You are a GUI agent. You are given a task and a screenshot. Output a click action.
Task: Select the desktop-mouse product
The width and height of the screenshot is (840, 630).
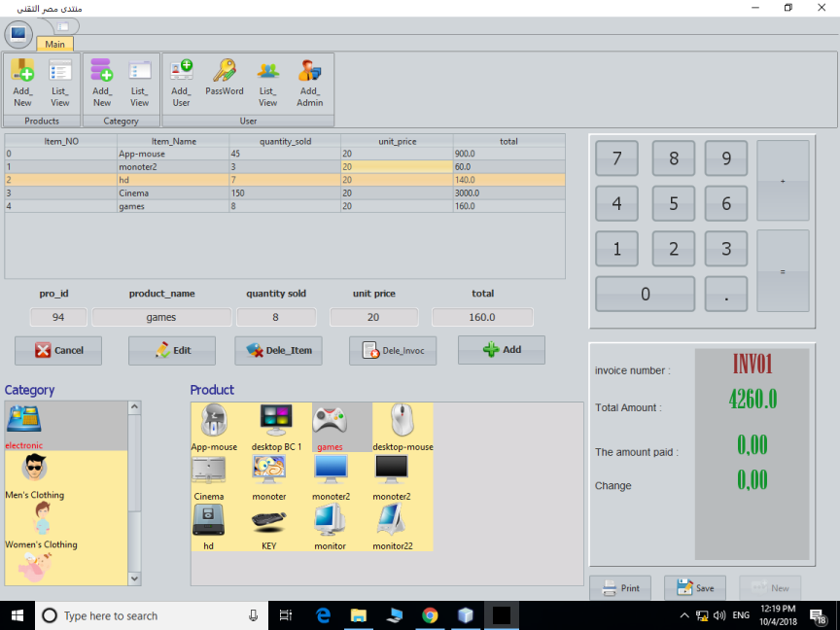tap(402, 428)
